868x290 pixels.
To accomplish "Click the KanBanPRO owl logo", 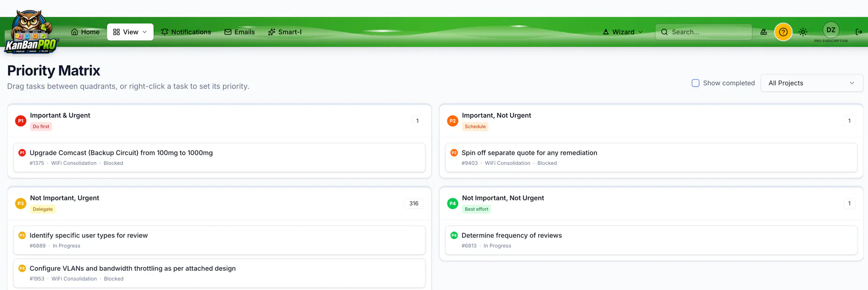I will coord(31,32).
